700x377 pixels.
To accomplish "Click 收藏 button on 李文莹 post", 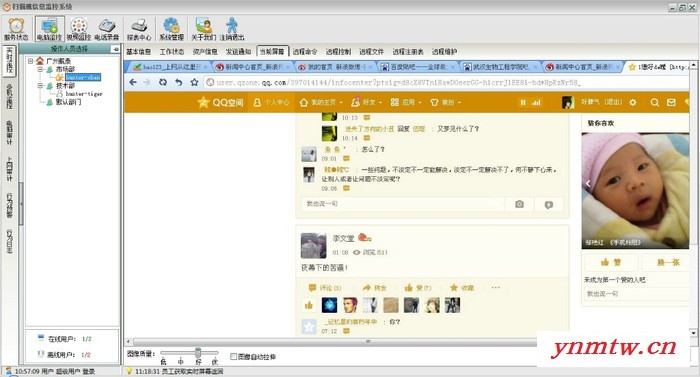I will pos(462,288).
